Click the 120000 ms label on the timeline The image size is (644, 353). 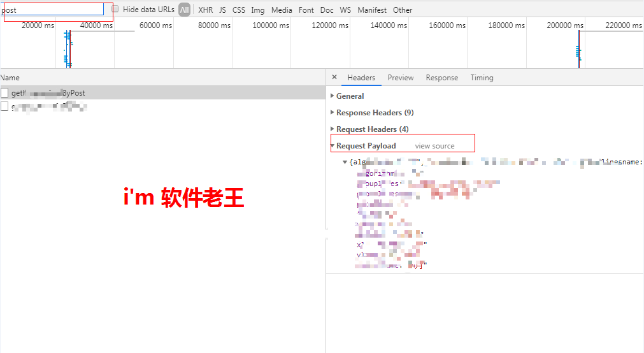click(330, 25)
